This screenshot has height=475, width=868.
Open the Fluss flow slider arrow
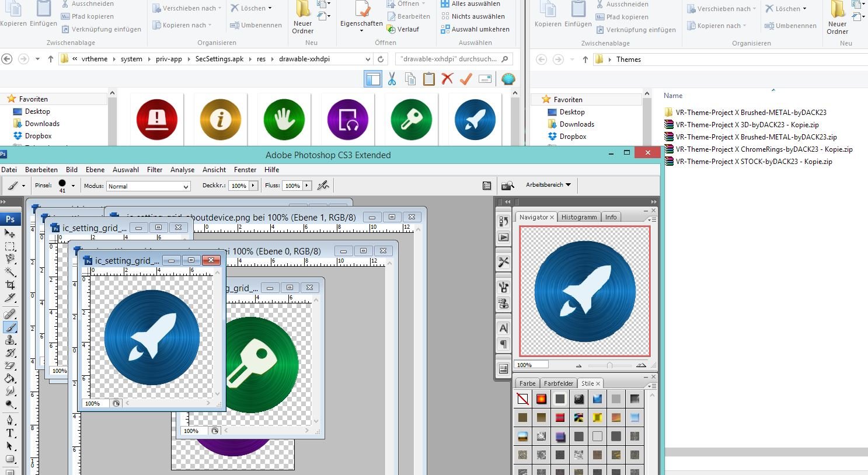click(307, 186)
